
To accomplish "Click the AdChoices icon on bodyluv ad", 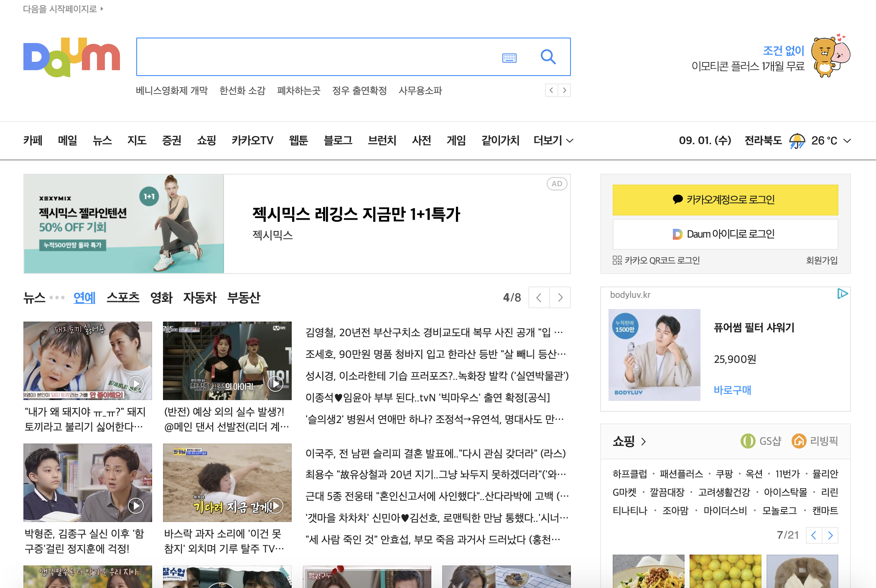I will pyautogui.click(x=842, y=294).
